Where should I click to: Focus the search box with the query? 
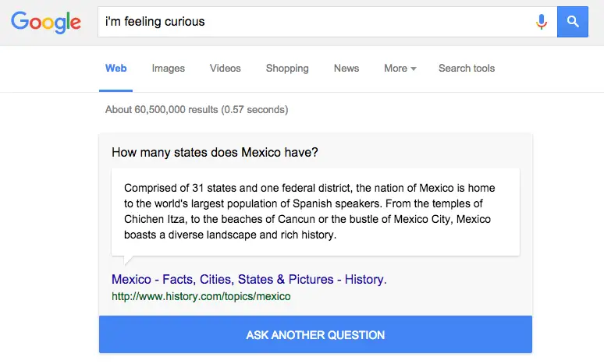312,22
